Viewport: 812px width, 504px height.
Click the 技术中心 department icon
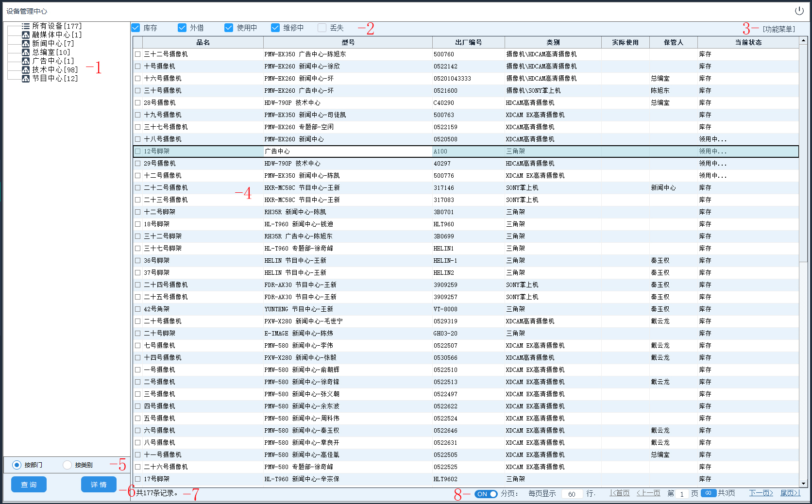coord(26,70)
